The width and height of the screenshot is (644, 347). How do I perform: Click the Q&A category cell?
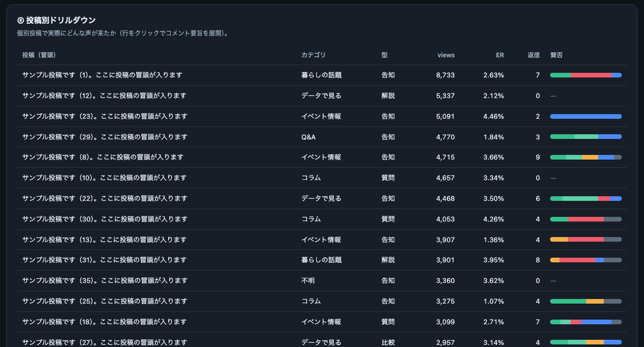click(309, 137)
